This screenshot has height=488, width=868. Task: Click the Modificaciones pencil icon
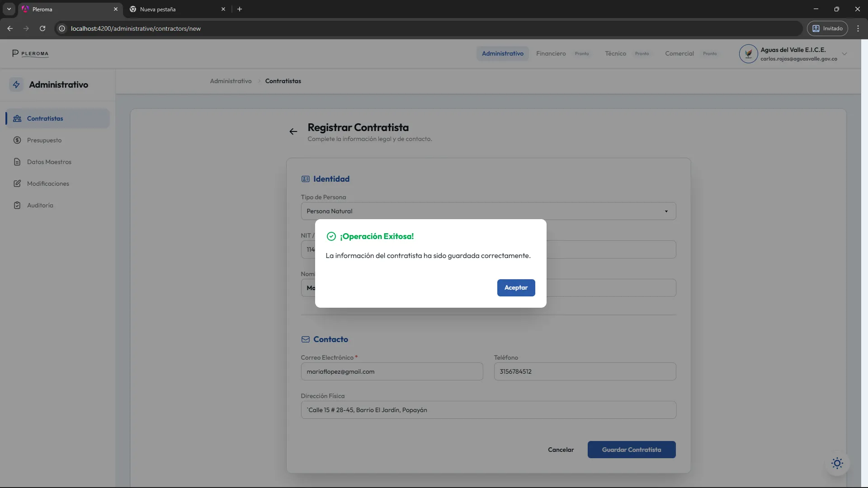click(17, 183)
